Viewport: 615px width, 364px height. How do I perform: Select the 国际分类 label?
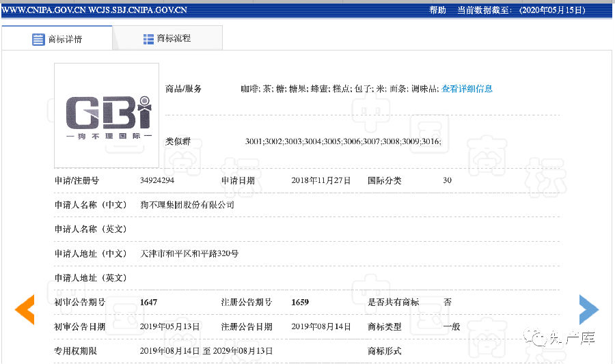[384, 180]
